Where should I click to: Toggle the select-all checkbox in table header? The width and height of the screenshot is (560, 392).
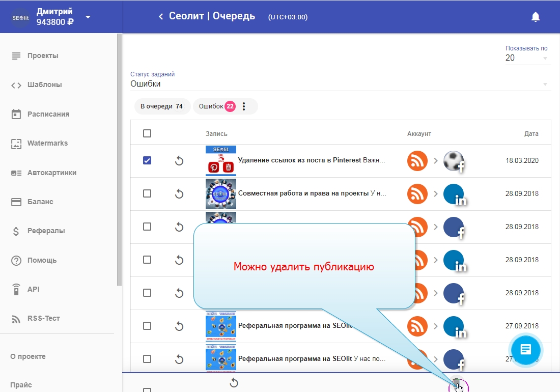[147, 133]
